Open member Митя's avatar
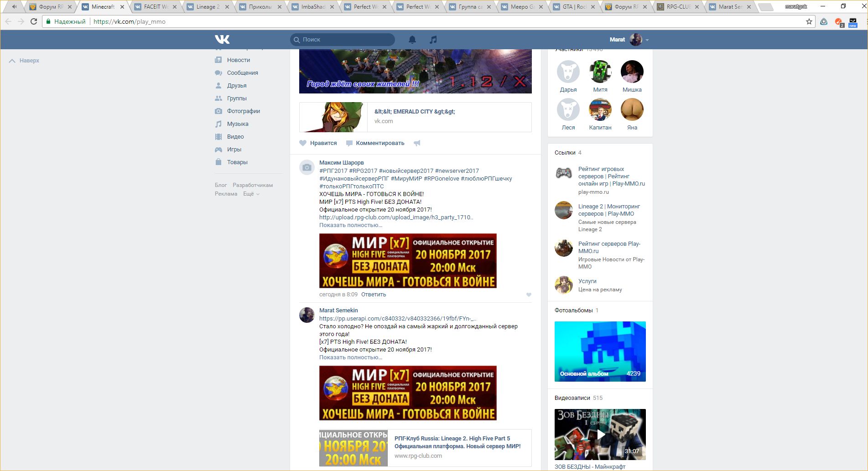 point(600,72)
